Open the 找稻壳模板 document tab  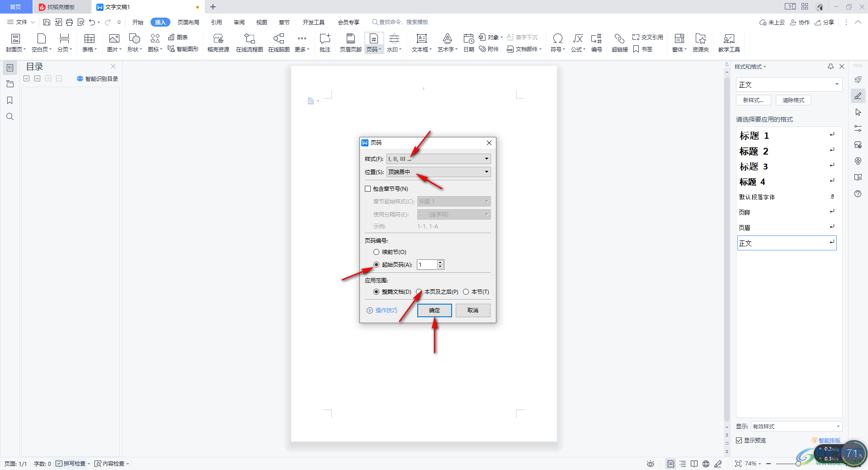61,7
